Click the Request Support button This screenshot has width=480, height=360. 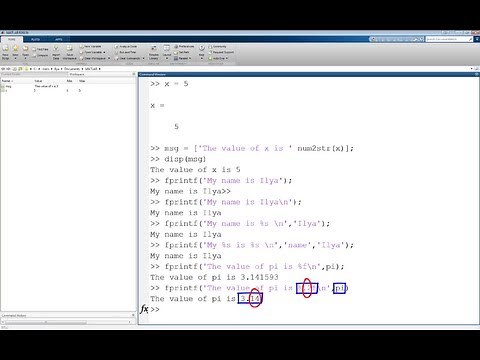[221, 52]
